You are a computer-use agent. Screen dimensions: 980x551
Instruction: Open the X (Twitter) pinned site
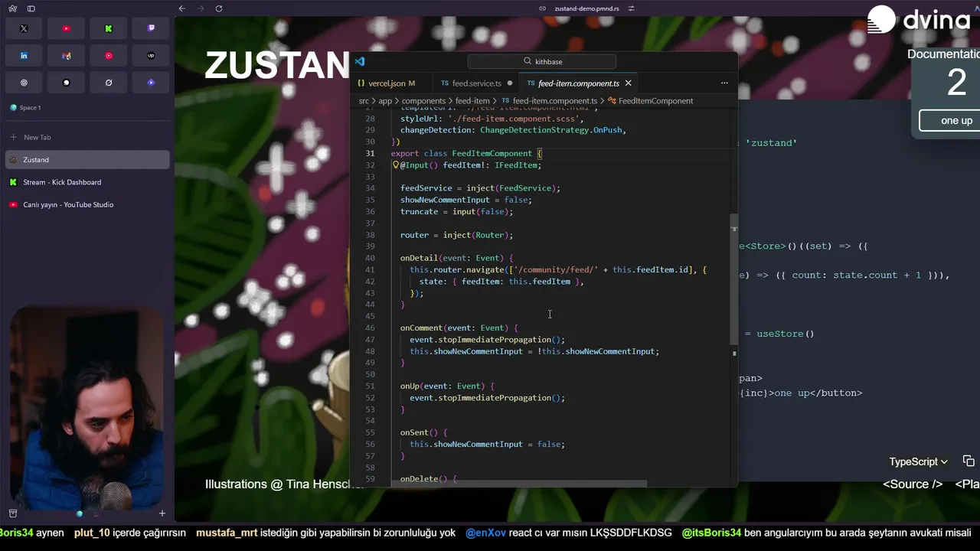pyautogui.click(x=24, y=28)
